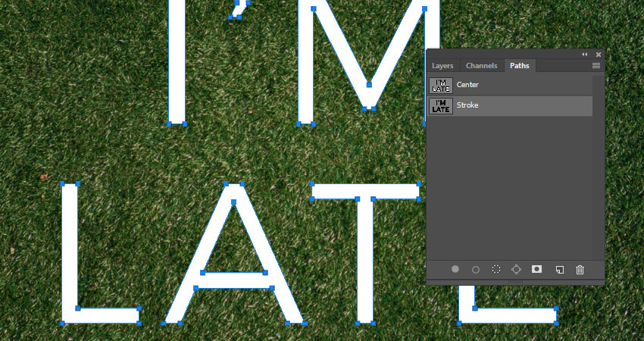Screen dimensions: 644x341
Task: Switch to the Layers tab
Action: point(442,66)
